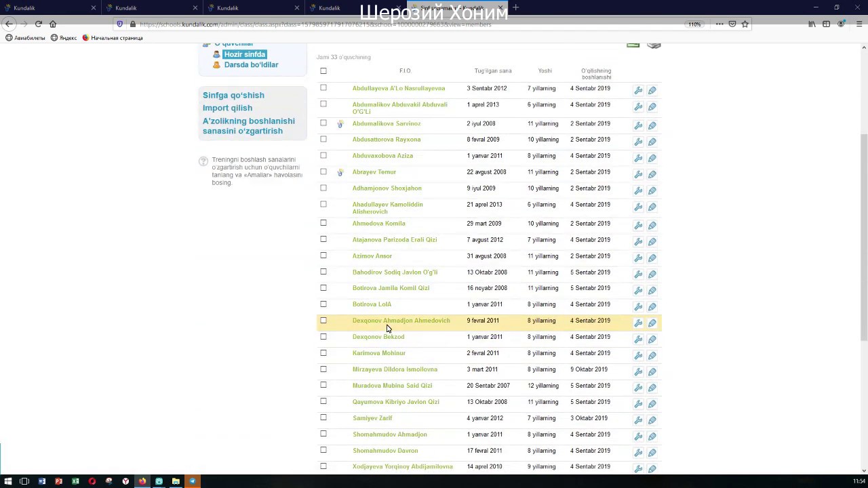
Task: Click edit pencil for Bahodirov Sodiq Javlon O'g'li
Action: click(652, 274)
